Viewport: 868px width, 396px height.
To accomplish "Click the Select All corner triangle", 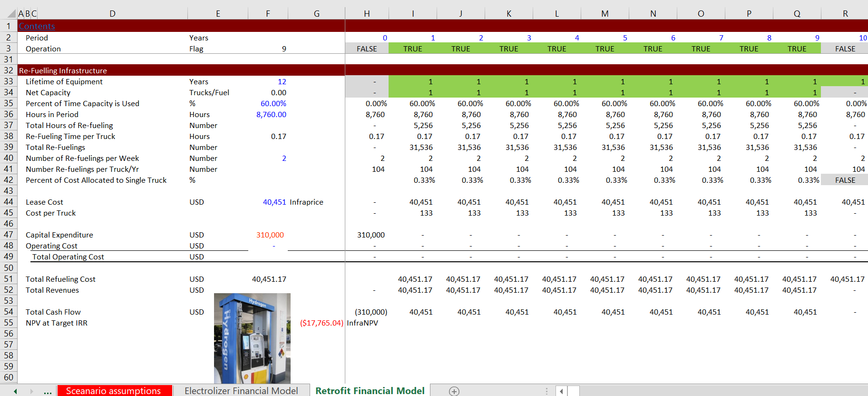I will tap(12, 14).
